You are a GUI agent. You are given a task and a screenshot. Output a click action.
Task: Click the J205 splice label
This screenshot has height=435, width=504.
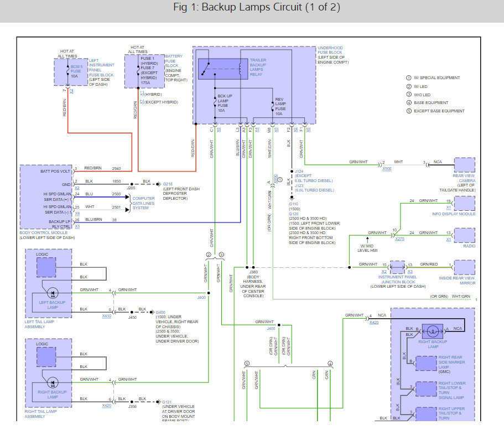tap(131, 188)
